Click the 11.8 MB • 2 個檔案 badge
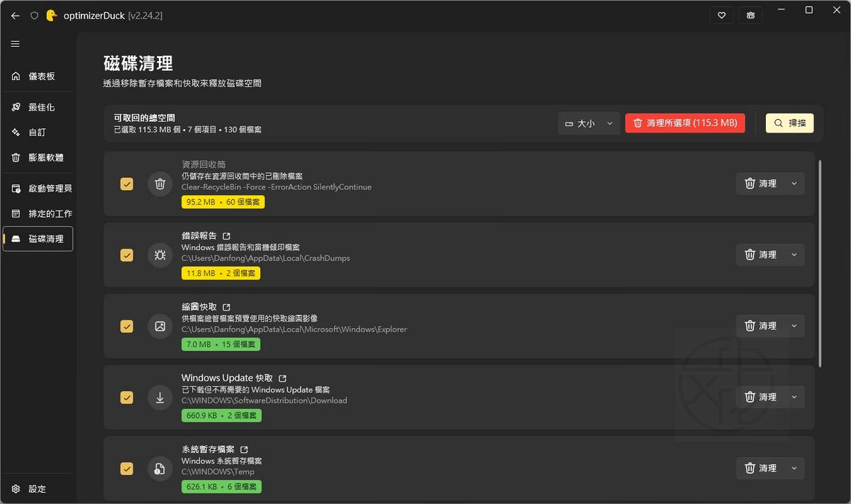This screenshot has width=851, height=504. pos(221,273)
